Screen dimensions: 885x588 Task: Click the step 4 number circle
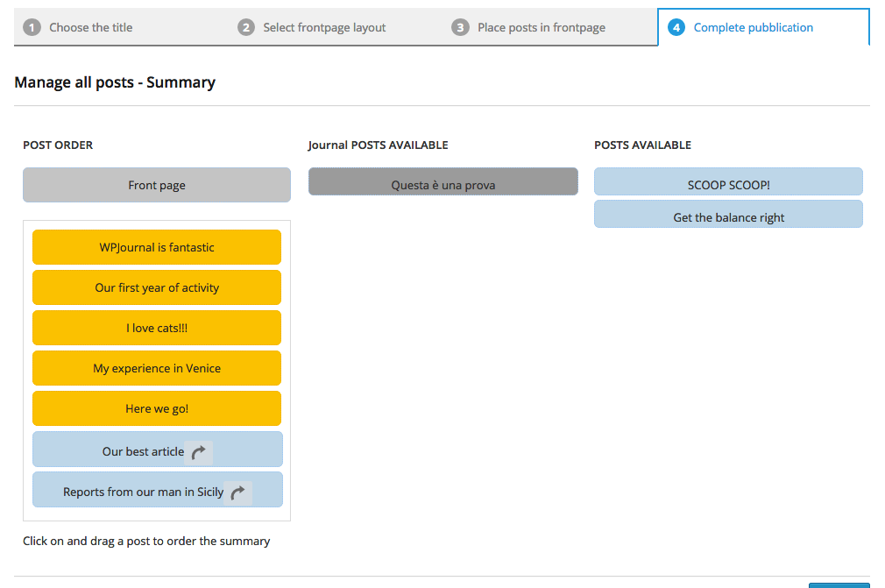[x=676, y=27]
